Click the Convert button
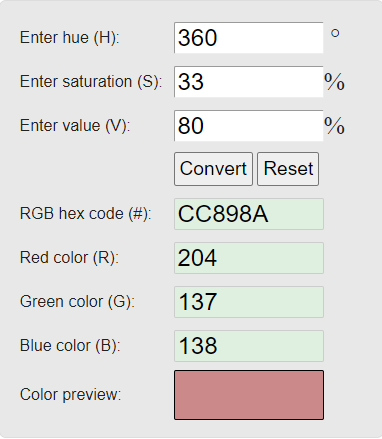Viewport: 382px width, 439px height. click(x=213, y=169)
